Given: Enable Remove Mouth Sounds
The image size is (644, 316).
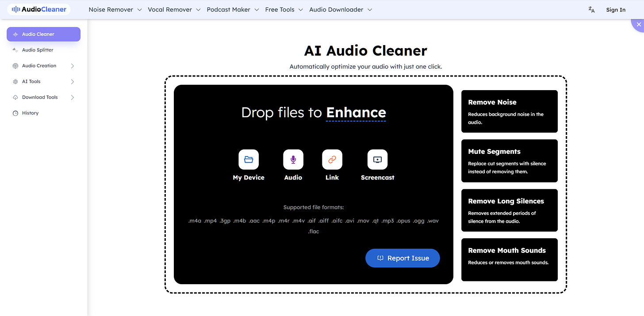Looking at the screenshot, I should (x=509, y=260).
